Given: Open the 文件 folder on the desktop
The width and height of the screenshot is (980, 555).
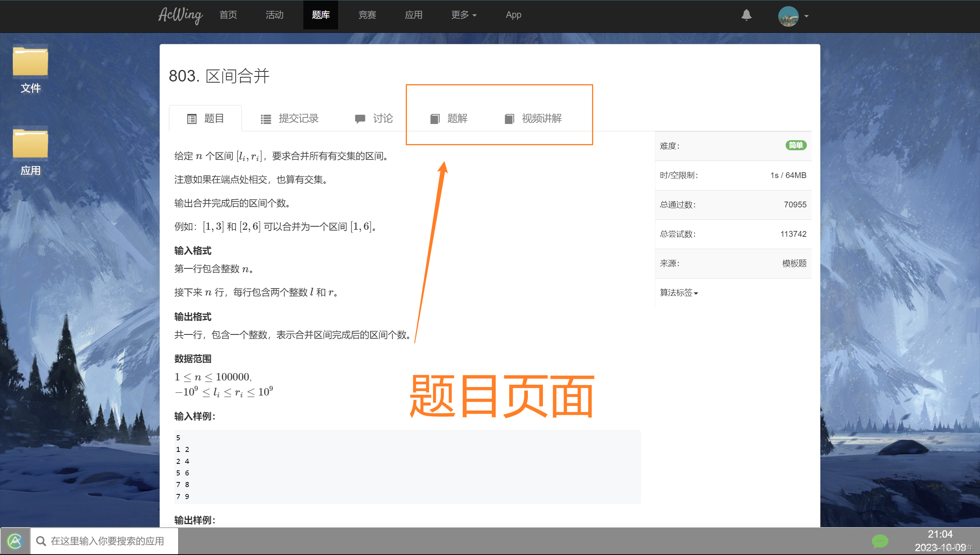Looking at the screenshot, I should [x=31, y=70].
